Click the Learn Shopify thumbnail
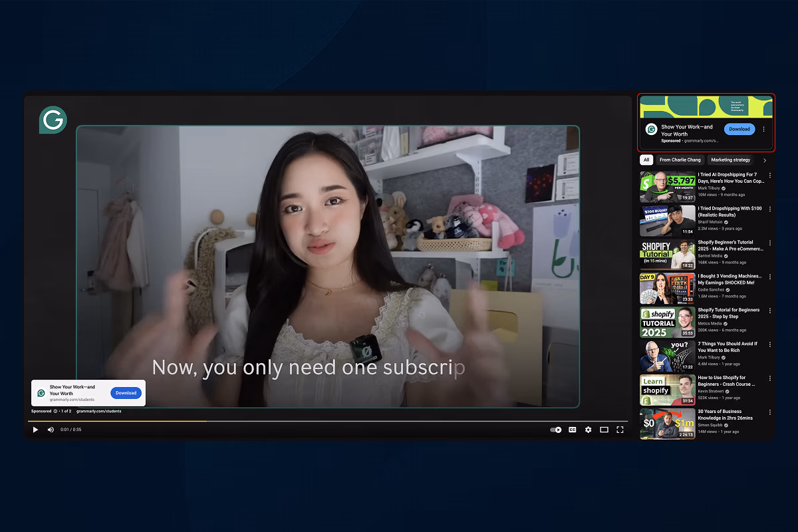The width and height of the screenshot is (798, 532). pyautogui.click(x=667, y=390)
